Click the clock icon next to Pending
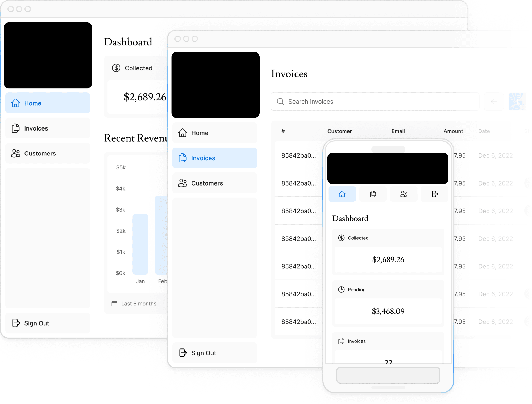Screen dimensions: 532x404 tap(341, 289)
